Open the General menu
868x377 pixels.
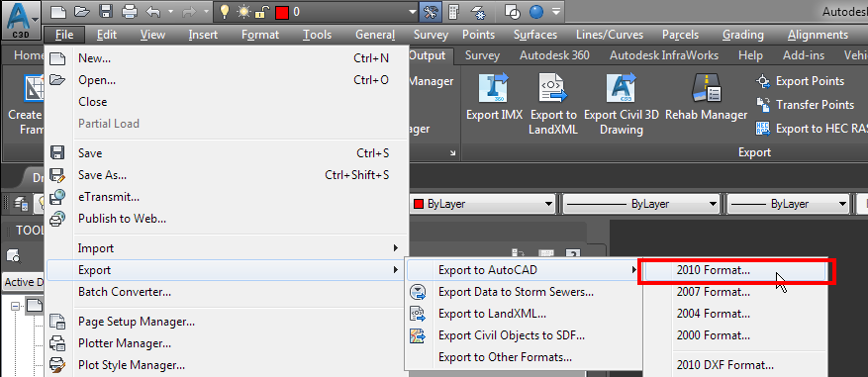point(375,35)
